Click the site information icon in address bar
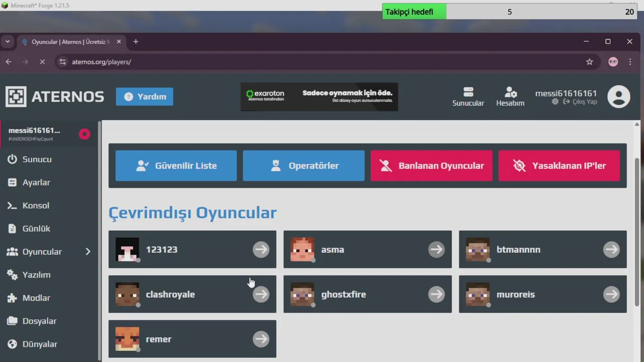 pyautogui.click(x=62, y=62)
